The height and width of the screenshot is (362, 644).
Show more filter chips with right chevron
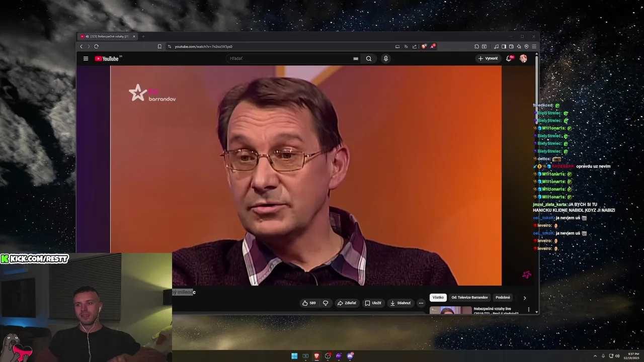(x=524, y=298)
